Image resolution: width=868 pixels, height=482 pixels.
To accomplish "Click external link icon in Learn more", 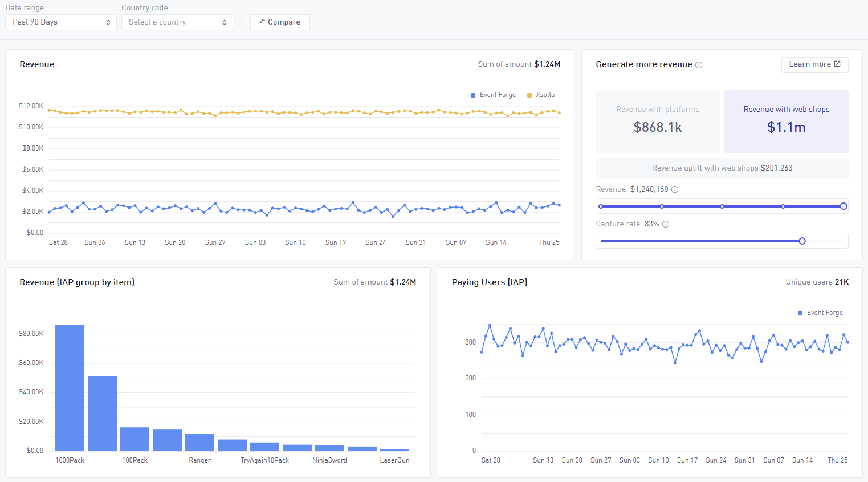I will coord(837,64).
